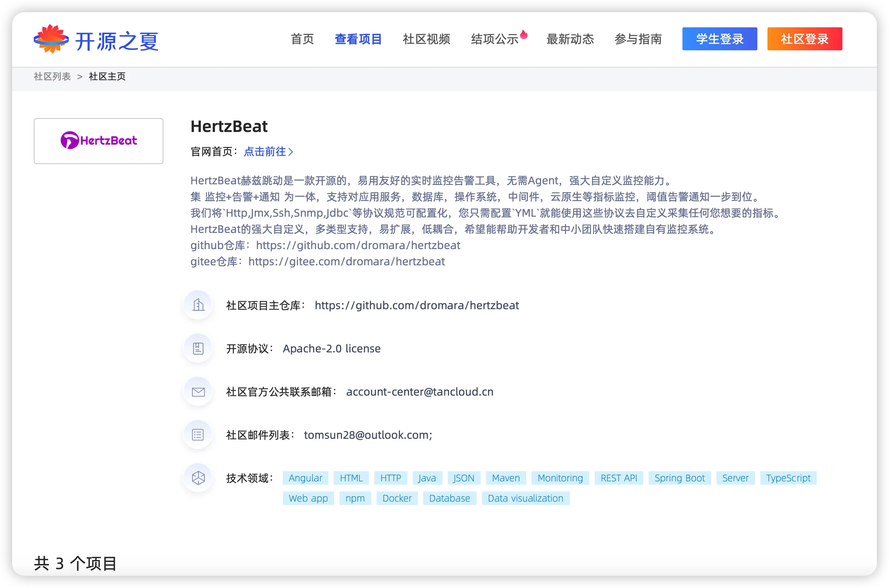Click the flame icon next to 结项公示
This screenshot has height=588, width=889.
[x=524, y=34]
